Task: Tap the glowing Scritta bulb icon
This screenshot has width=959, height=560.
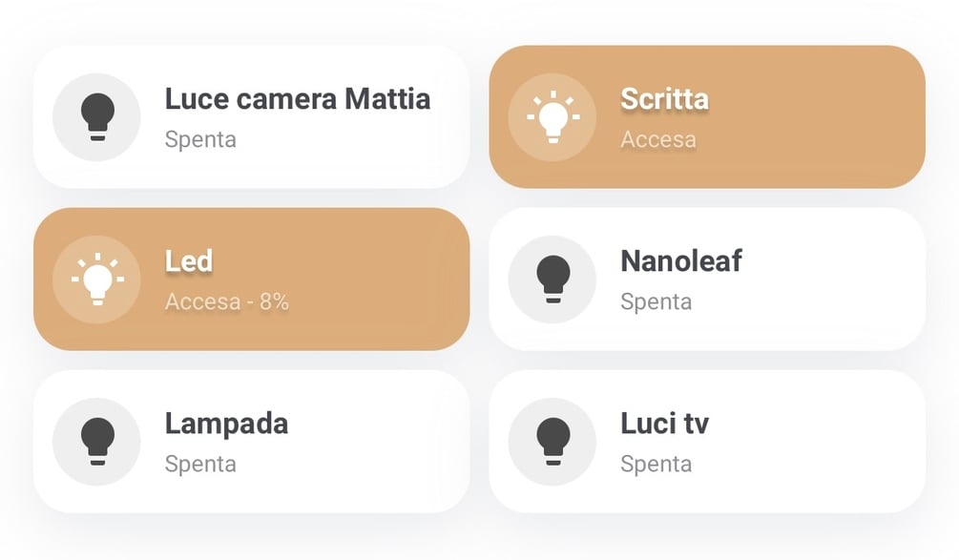Action: point(552,117)
